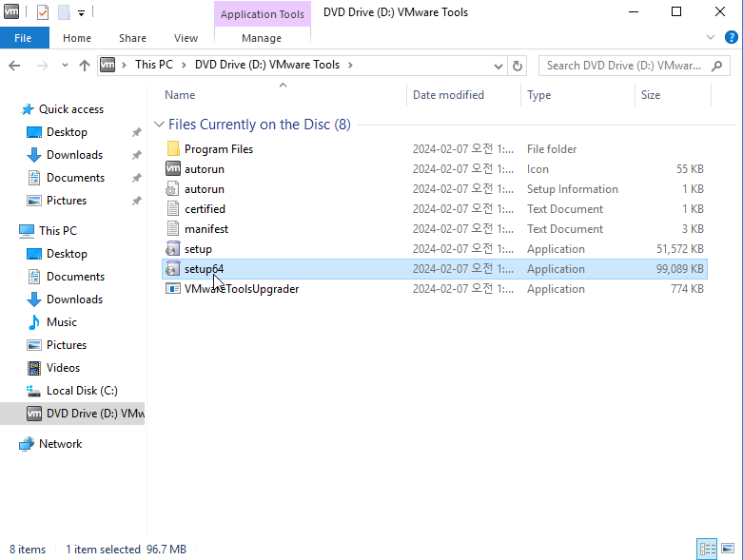
Task: Switch to Large icons view layout
Action: tap(728, 549)
